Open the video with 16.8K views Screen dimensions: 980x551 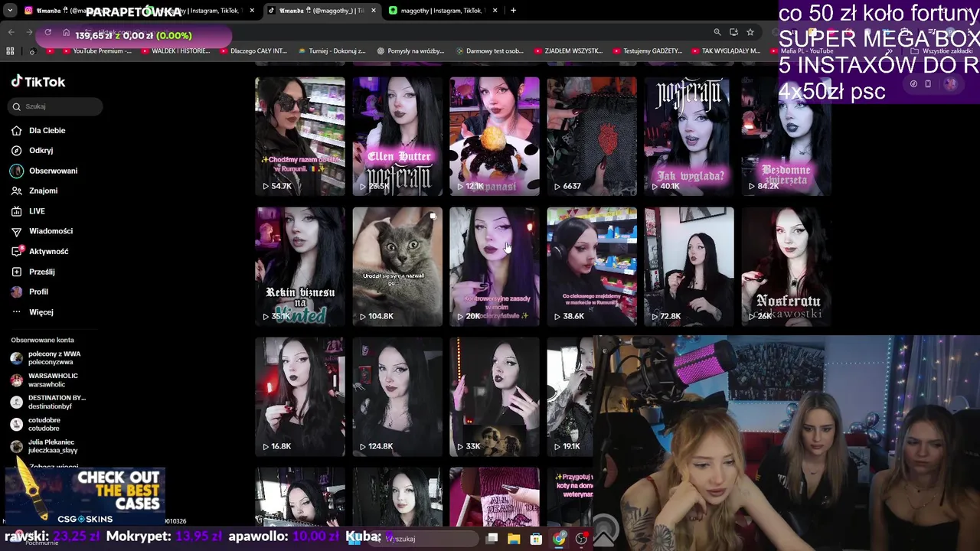(300, 396)
